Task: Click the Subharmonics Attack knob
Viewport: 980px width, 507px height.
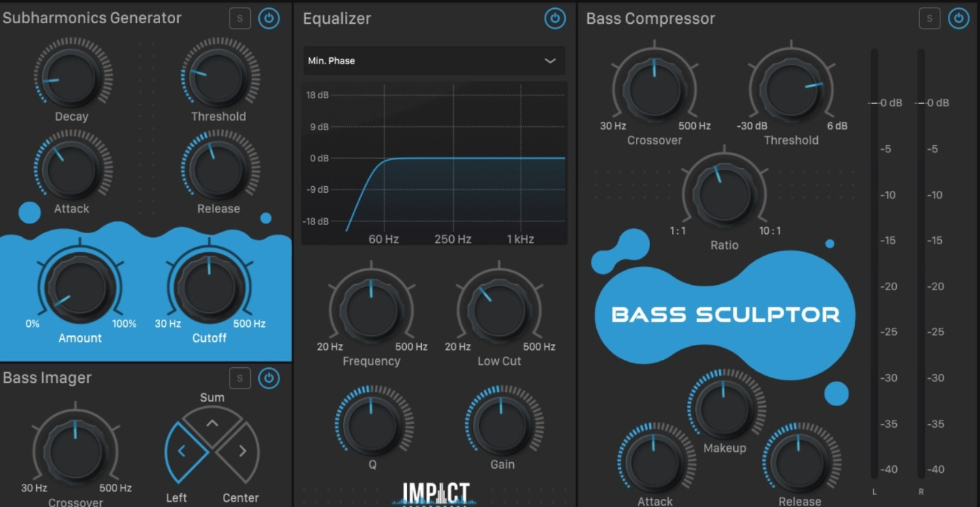Action: (x=72, y=169)
